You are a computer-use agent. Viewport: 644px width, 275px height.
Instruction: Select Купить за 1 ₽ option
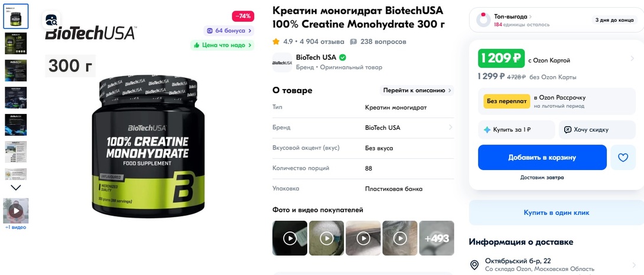click(516, 130)
